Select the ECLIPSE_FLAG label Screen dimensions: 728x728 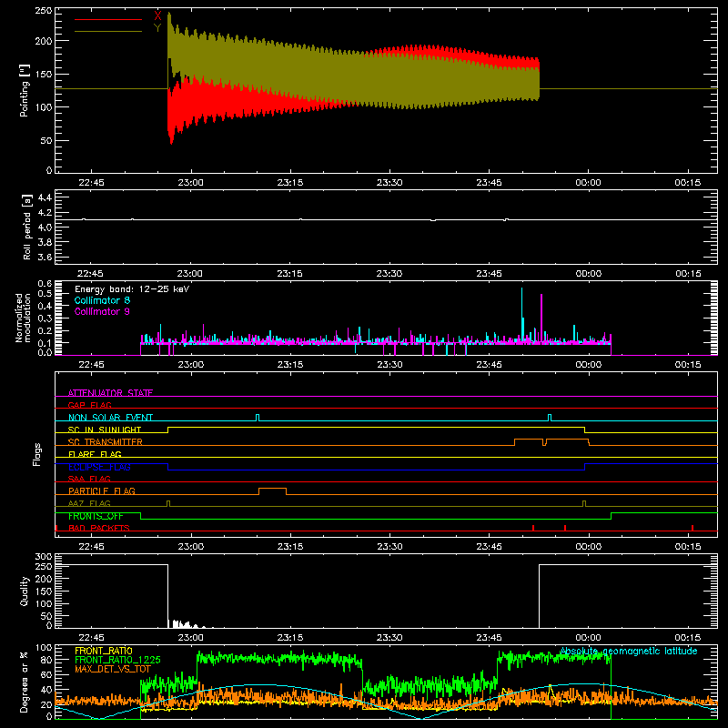click(99, 467)
